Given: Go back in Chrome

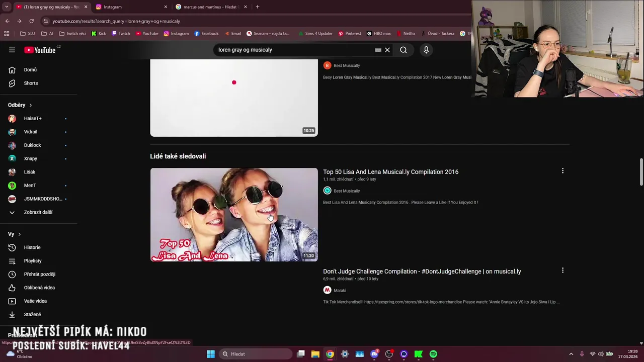Looking at the screenshot, I should click(7, 21).
